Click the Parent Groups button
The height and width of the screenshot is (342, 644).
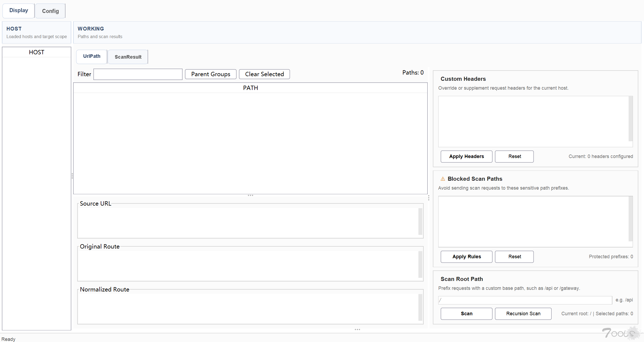[x=211, y=74]
